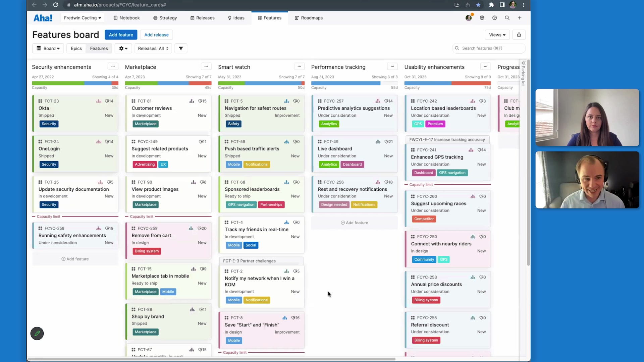This screenshot has height=362, width=644.
Task: Click the search magnifier in top navigation
Action: coord(507,18)
